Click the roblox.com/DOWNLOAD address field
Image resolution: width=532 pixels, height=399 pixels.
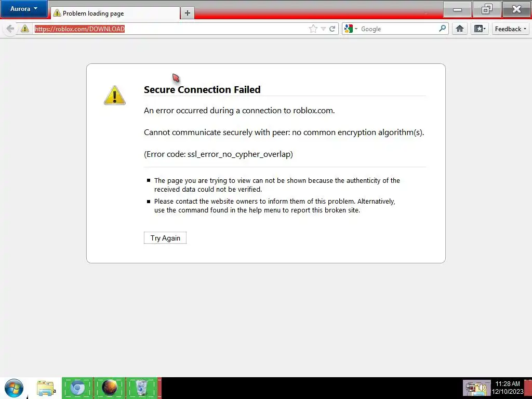[170, 29]
